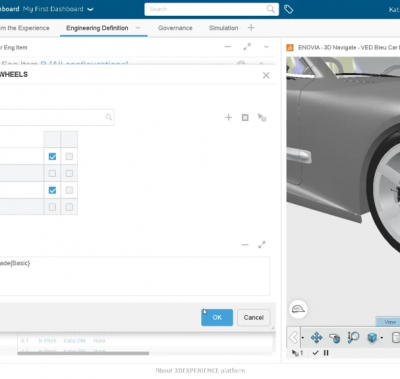Click the plus icon in the WHEELS dialog toolbar
This screenshot has height=379, width=400.
[228, 117]
